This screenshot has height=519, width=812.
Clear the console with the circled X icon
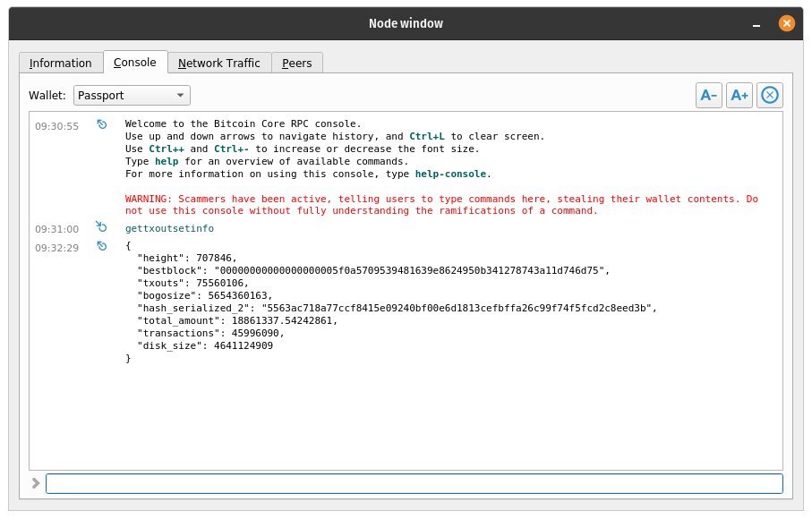770,95
